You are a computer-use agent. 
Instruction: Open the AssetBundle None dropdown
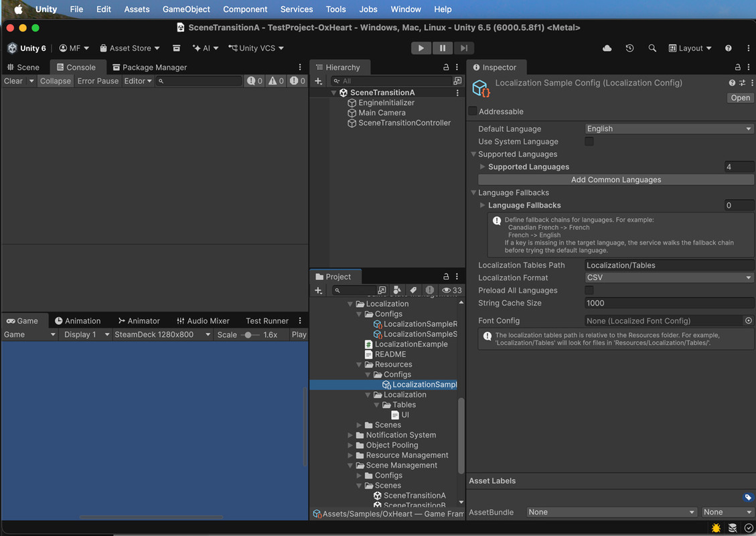click(611, 513)
